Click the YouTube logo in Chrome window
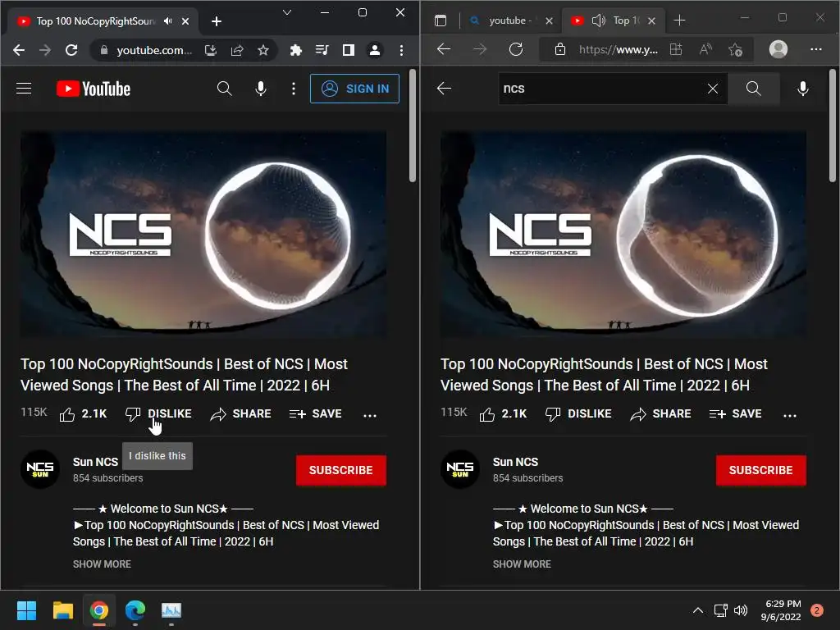Image resolution: width=840 pixels, height=630 pixels. click(x=94, y=89)
